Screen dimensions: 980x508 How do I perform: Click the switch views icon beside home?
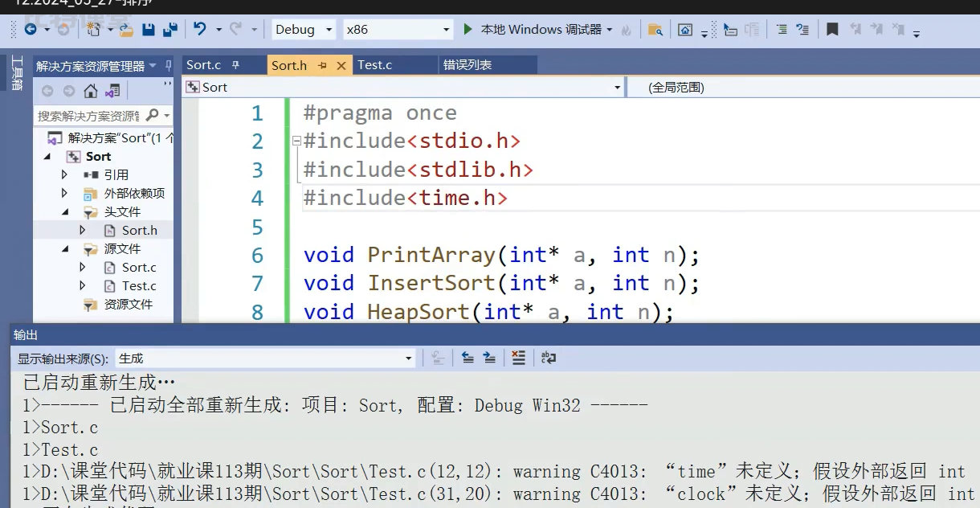pyautogui.click(x=113, y=91)
